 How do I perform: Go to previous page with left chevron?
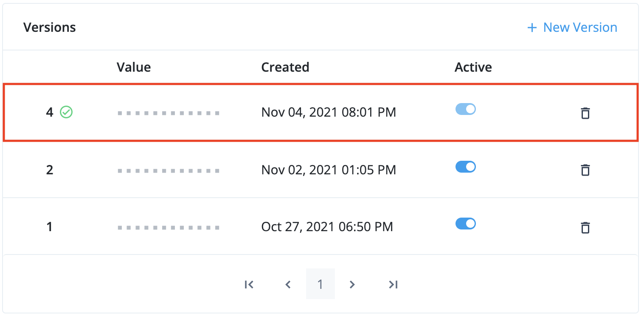(288, 284)
